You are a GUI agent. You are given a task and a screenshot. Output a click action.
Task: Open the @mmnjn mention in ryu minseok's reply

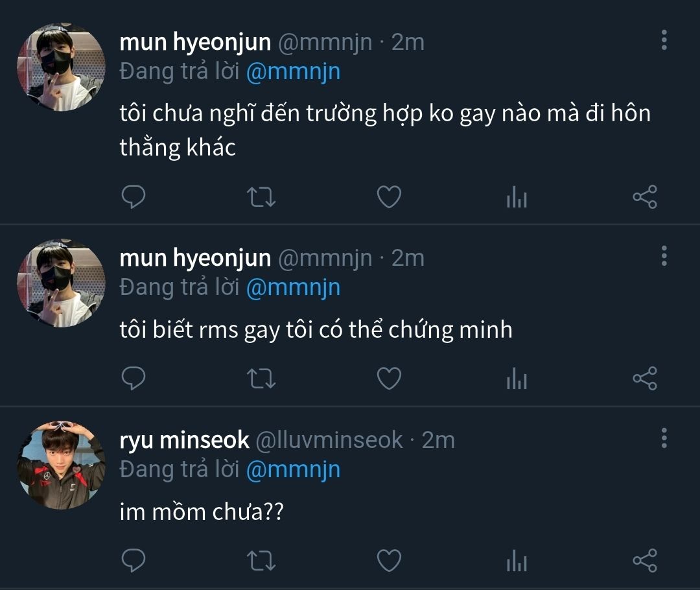[293, 469]
